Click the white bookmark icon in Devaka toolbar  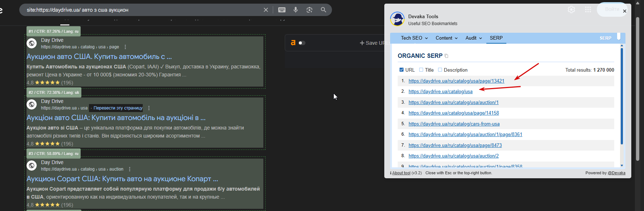(619, 36)
